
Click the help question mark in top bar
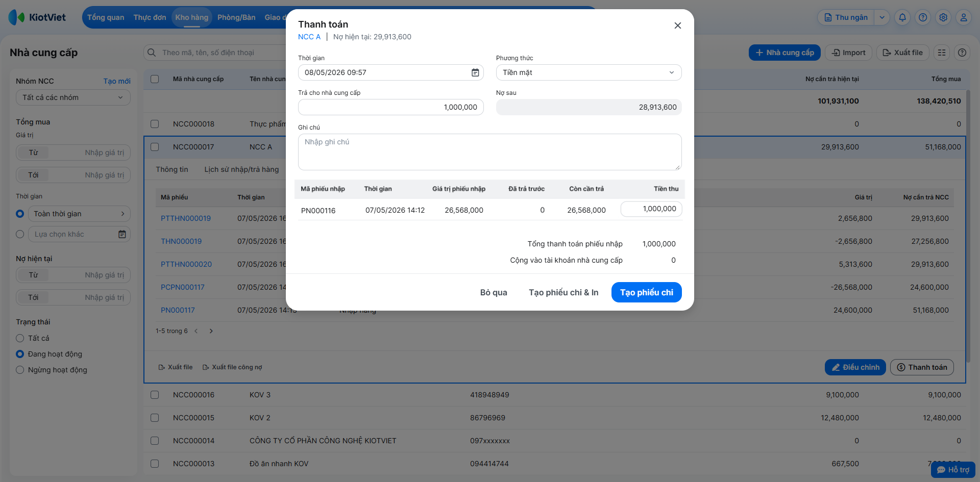click(923, 17)
